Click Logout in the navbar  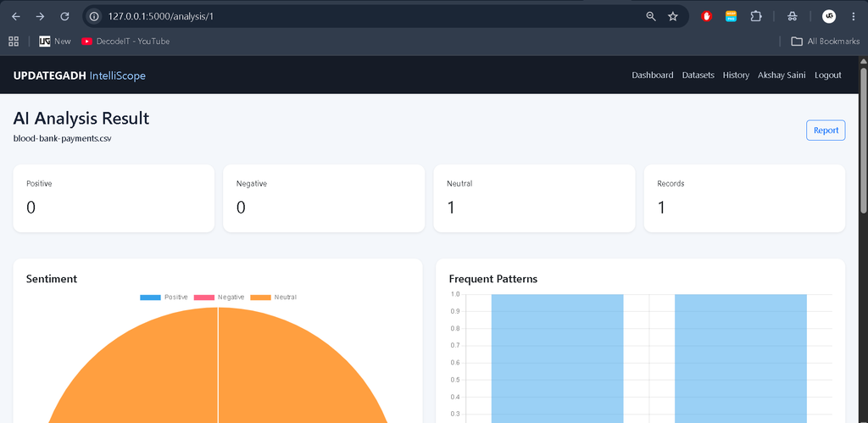tap(827, 75)
